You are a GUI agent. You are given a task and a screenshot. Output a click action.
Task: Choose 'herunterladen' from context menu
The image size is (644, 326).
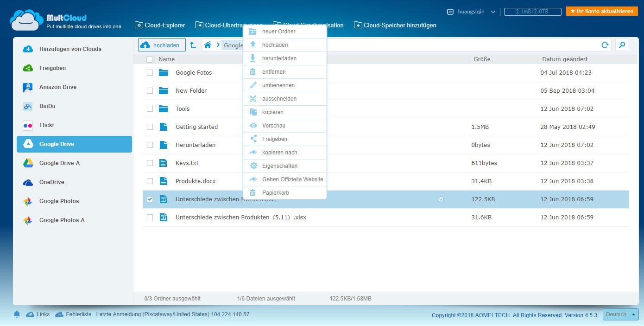point(279,58)
